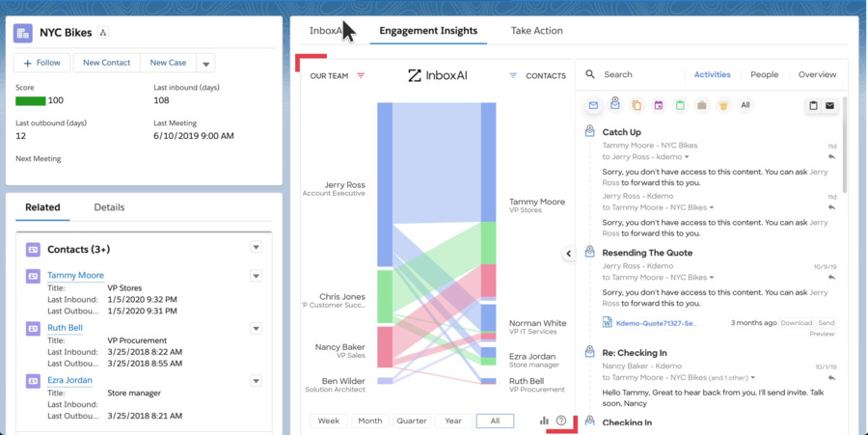This screenshot has height=435, width=868.
Task: Open the Overview tab
Action: [817, 74]
